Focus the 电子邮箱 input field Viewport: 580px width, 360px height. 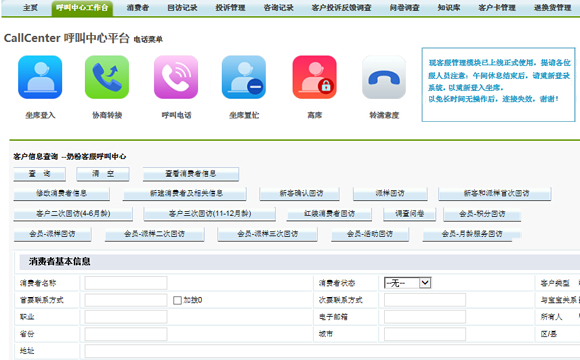(425, 317)
